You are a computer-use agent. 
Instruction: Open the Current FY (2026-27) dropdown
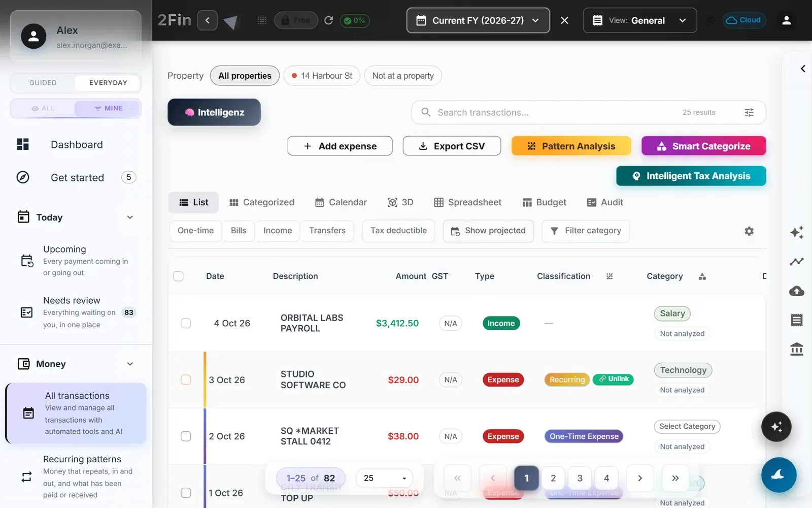click(478, 20)
